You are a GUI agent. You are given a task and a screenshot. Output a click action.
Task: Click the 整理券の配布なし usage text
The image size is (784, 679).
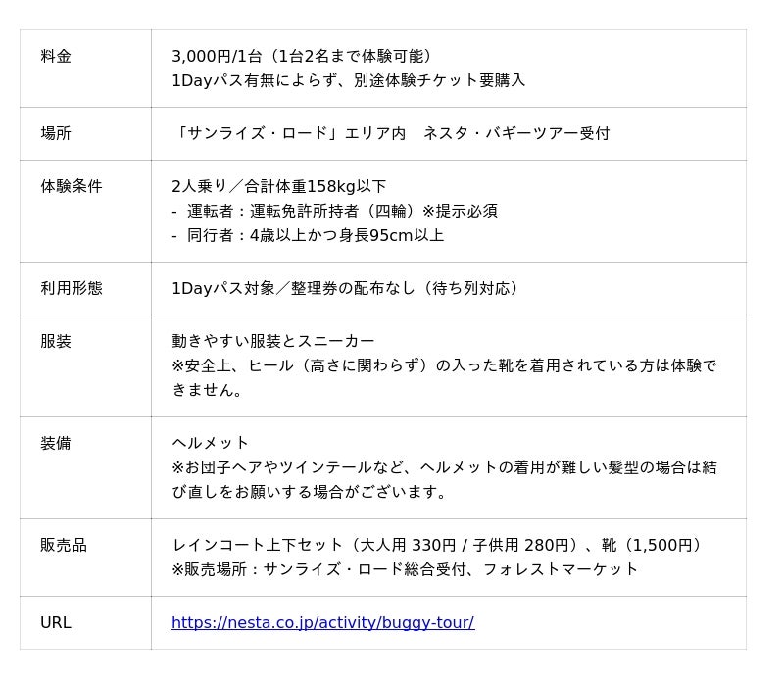click(x=345, y=288)
